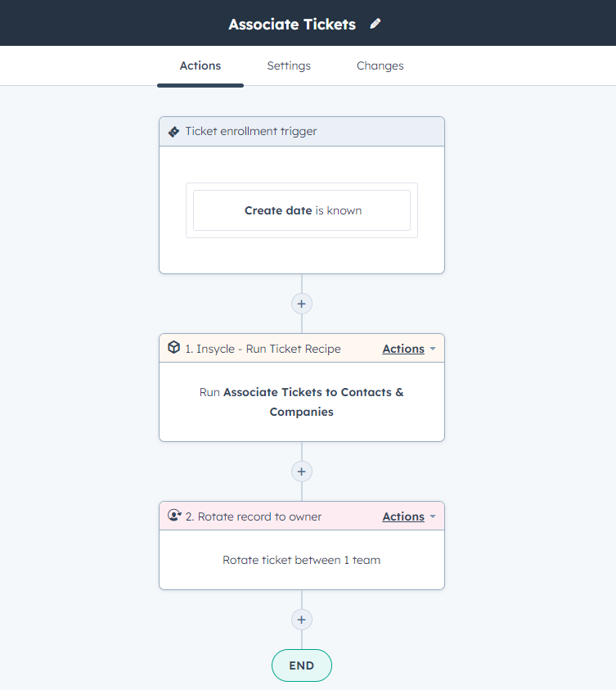Click the pencil icon to rename the workflow
The image size is (616, 690).
pyautogui.click(x=375, y=24)
